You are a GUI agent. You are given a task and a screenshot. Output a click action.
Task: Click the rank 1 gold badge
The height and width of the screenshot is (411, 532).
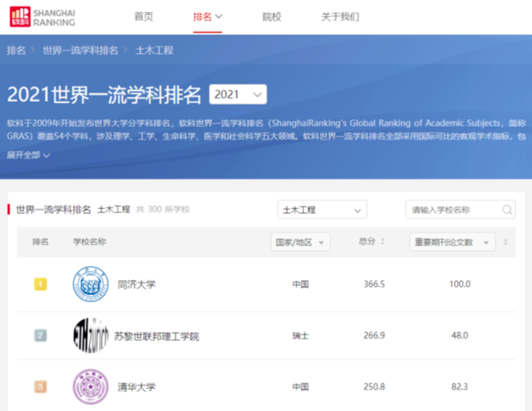(x=40, y=284)
